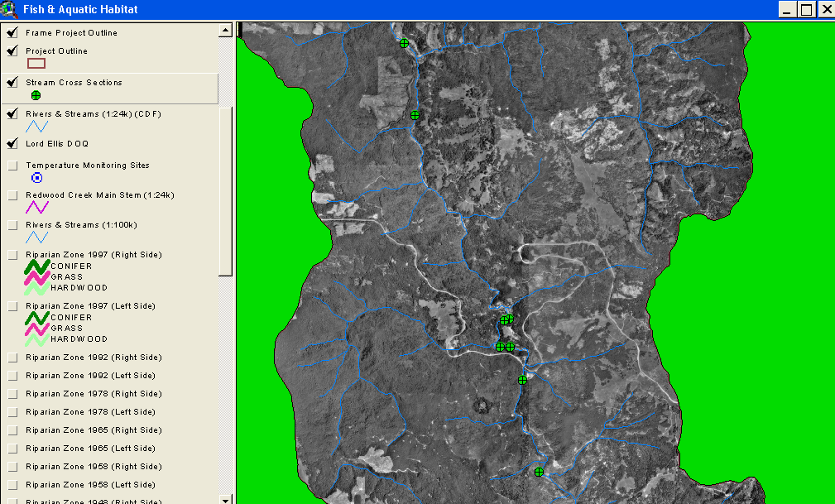Select the 'Project Outline' layer label
This screenshot has height=504, width=835.
[x=56, y=50]
